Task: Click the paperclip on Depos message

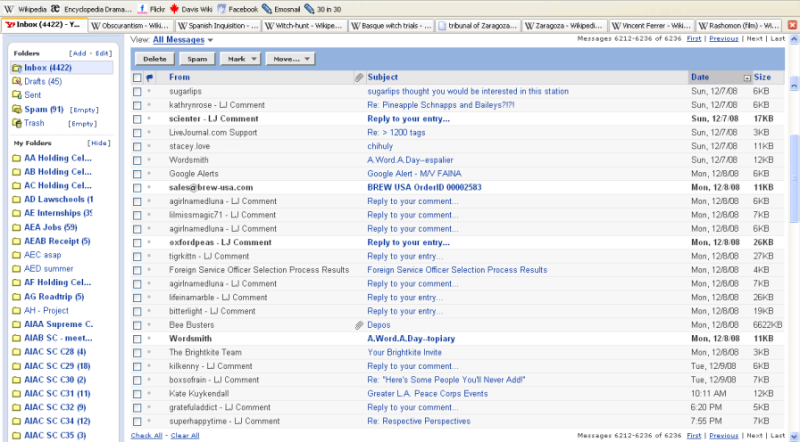Action: coord(359,325)
